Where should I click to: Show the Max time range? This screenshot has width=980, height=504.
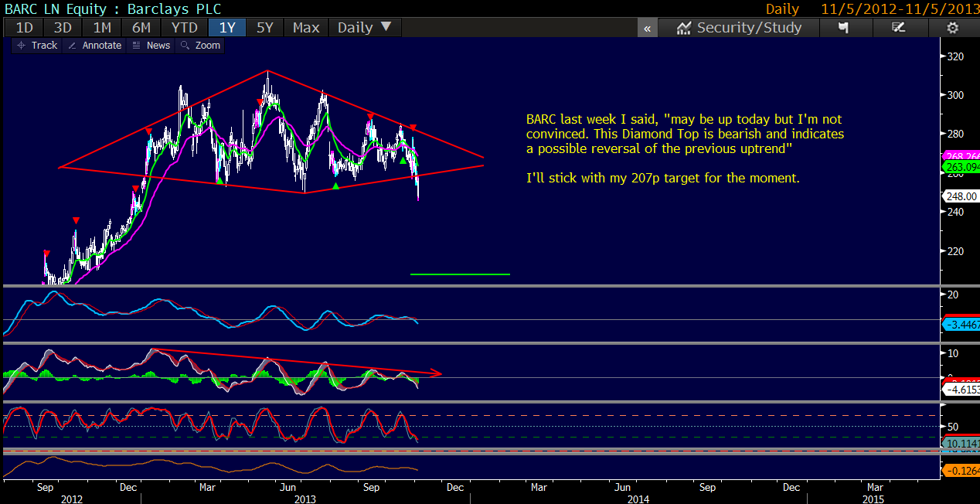pos(306,28)
